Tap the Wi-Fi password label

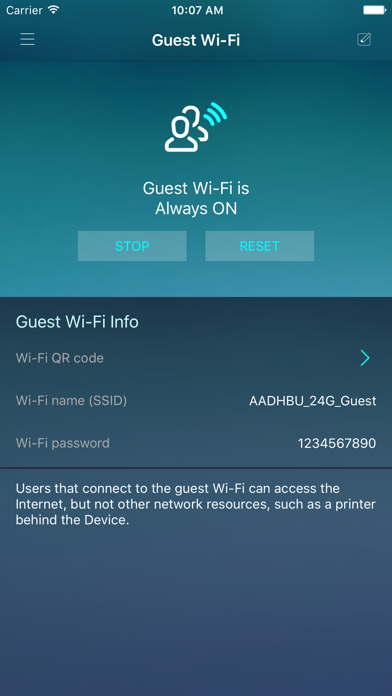point(63,443)
